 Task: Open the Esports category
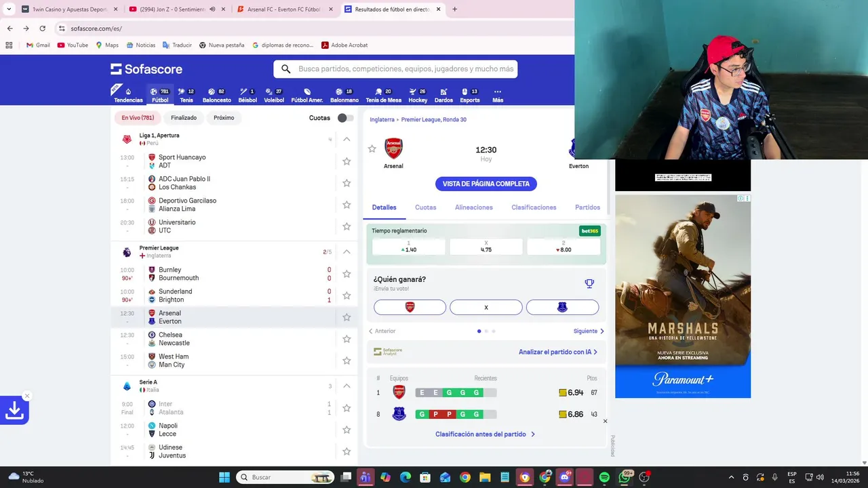click(470, 96)
